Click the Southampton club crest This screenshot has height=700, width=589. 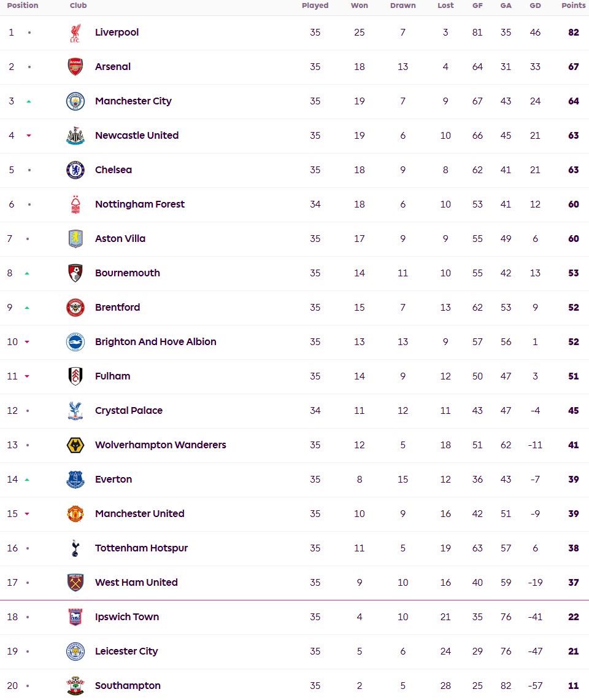click(x=75, y=686)
